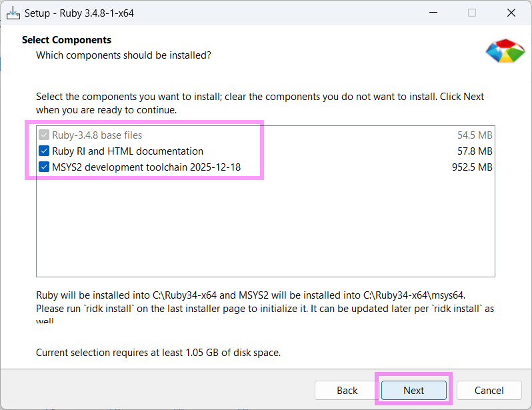
Task: Click the 57.8 MB size value
Action: click(475, 151)
